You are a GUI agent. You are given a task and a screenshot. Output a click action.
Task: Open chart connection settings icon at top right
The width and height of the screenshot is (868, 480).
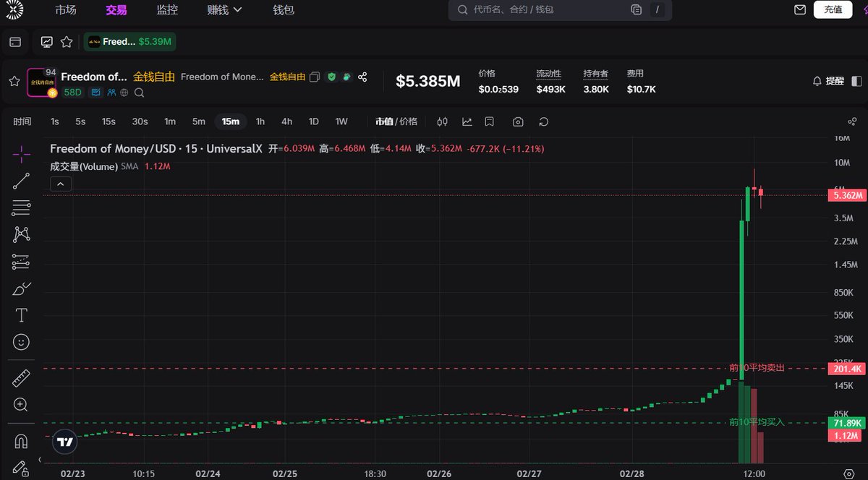pos(852,121)
